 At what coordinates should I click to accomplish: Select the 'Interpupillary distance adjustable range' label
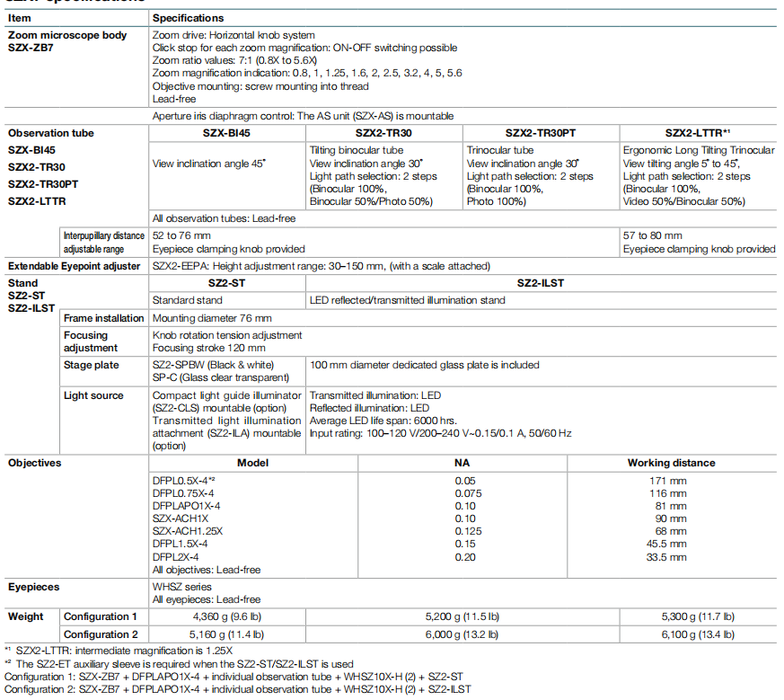(x=103, y=243)
